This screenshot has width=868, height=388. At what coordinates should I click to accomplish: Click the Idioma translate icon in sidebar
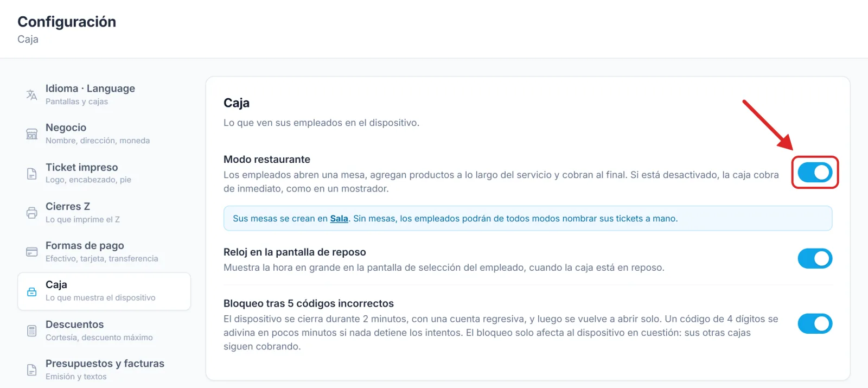pyautogui.click(x=32, y=95)
